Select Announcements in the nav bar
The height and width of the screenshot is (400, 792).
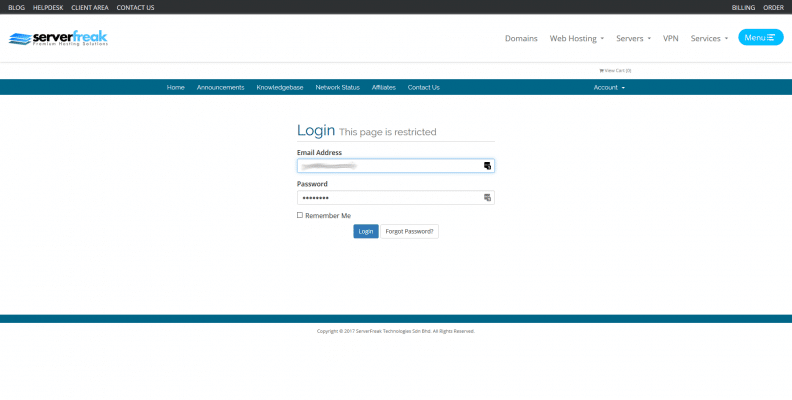tap(220, 87)
